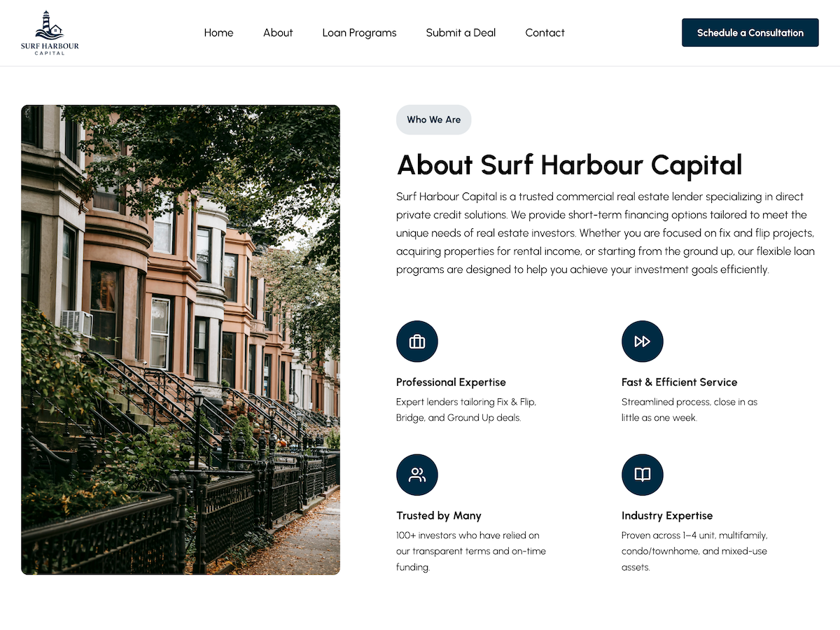This screenshot has height=630, width=840.
Task: Click the Fast & Efficient Service heading text
Action: coord(679,382)
